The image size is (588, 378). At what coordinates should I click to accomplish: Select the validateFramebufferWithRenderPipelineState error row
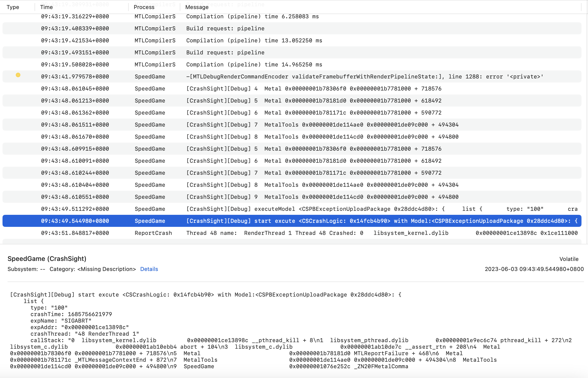pos(292,76)
